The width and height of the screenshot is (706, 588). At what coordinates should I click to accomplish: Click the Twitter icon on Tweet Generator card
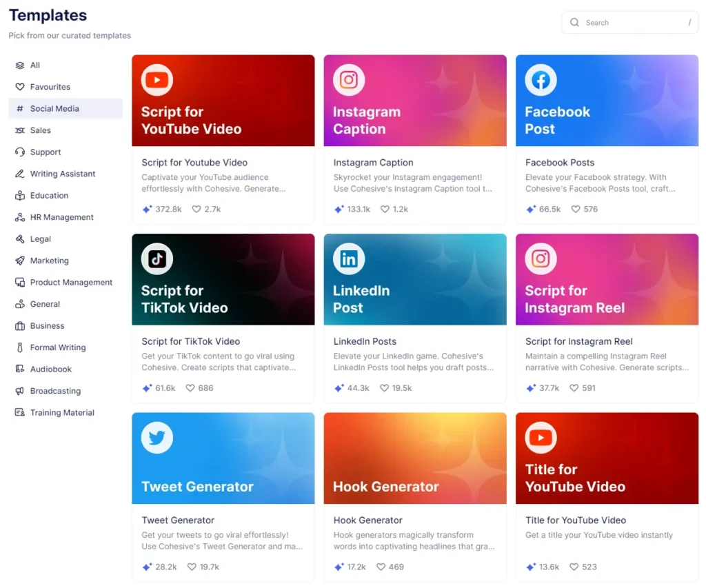coord(157,437)
